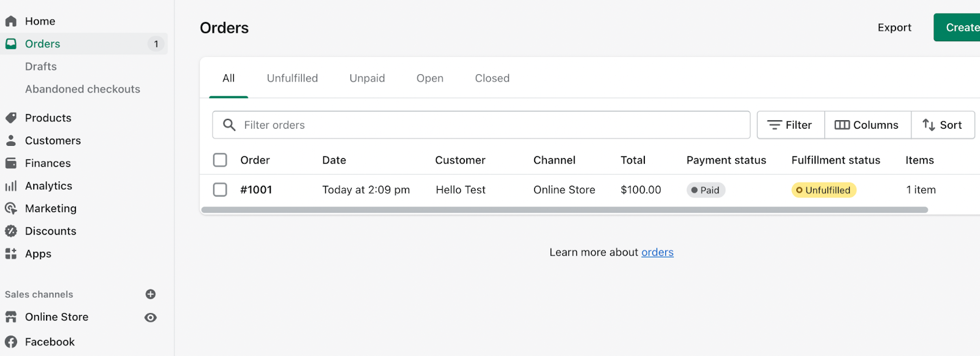980x356 pixels.
Task: Open the Sort options
Action: tap(943, 125)
